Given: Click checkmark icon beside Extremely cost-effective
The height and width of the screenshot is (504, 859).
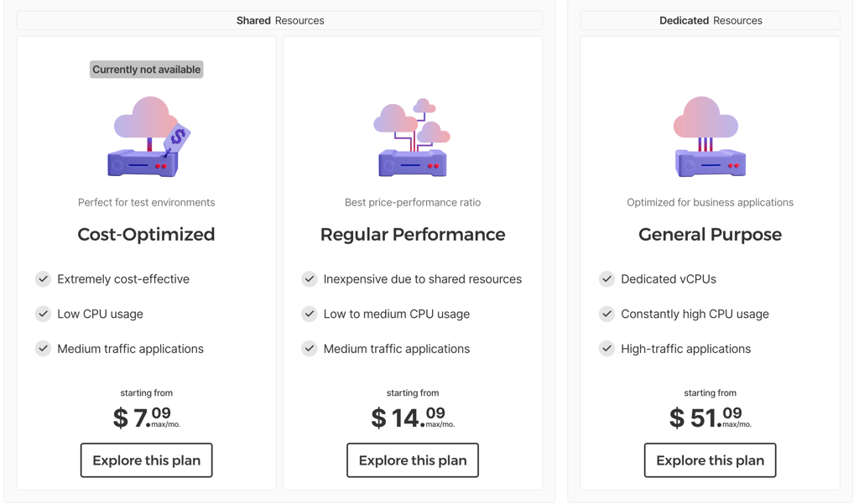Looking at the screenshot, I should [44, 279].
